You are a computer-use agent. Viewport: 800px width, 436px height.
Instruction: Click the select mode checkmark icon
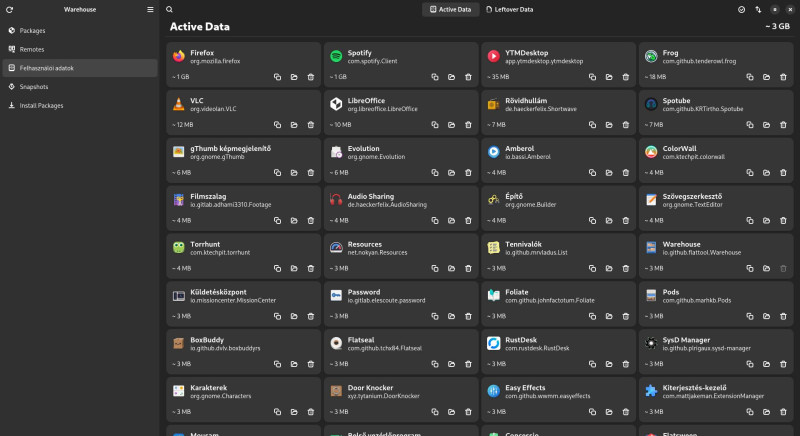741,10
